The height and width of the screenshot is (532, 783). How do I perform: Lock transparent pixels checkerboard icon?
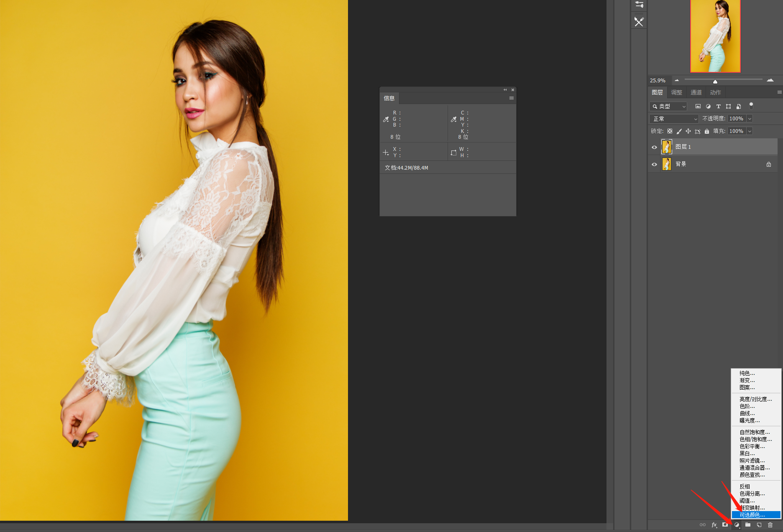pyautogui.click(x=670, y=131)
